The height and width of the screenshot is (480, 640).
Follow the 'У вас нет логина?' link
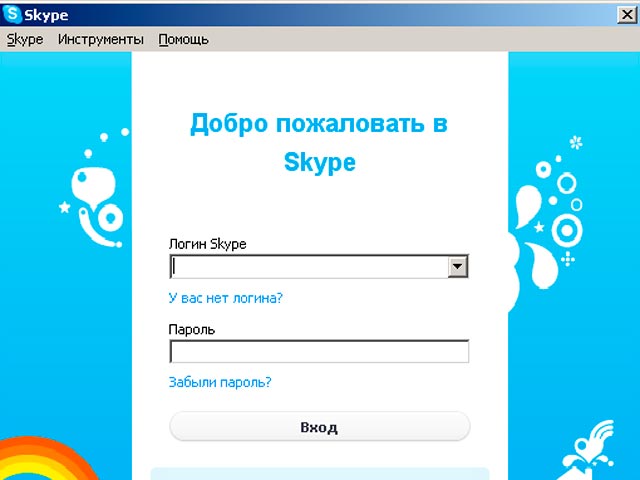coord(225,298)
